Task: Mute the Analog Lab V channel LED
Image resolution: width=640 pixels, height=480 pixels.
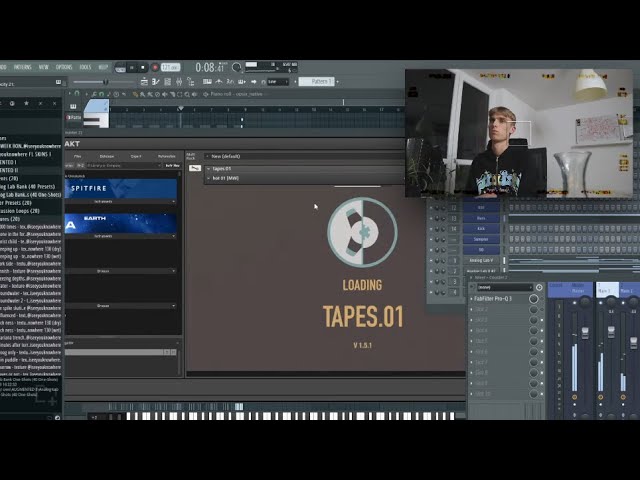Action: click(x=432, y=260)
